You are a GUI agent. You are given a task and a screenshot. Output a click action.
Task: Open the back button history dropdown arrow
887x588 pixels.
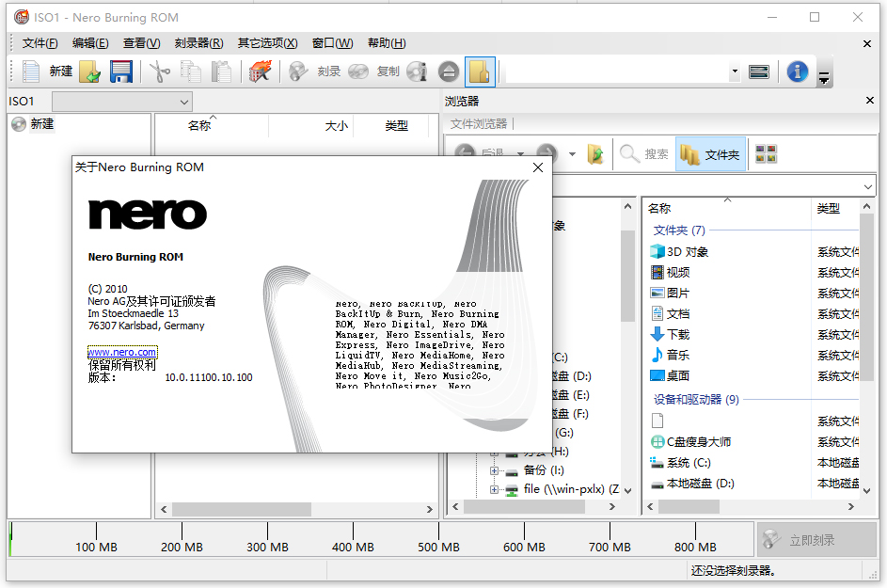click(521, 154)
